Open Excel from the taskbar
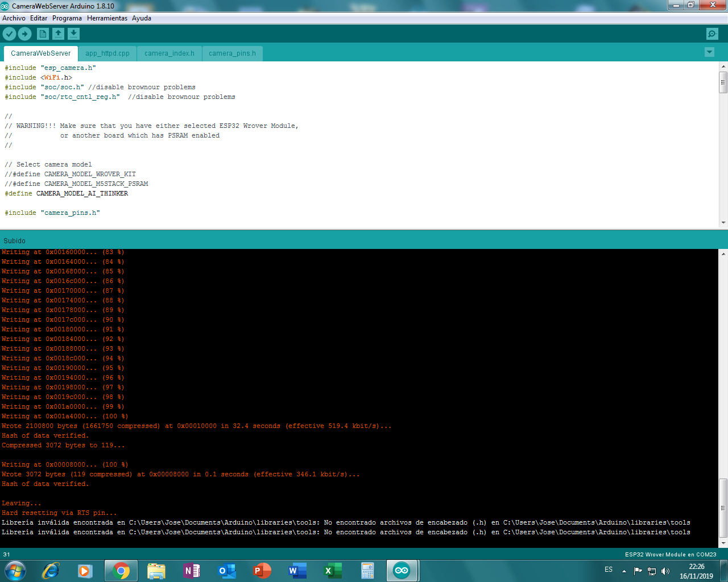This screenshot has width=728, height=582. click(333, 571)
